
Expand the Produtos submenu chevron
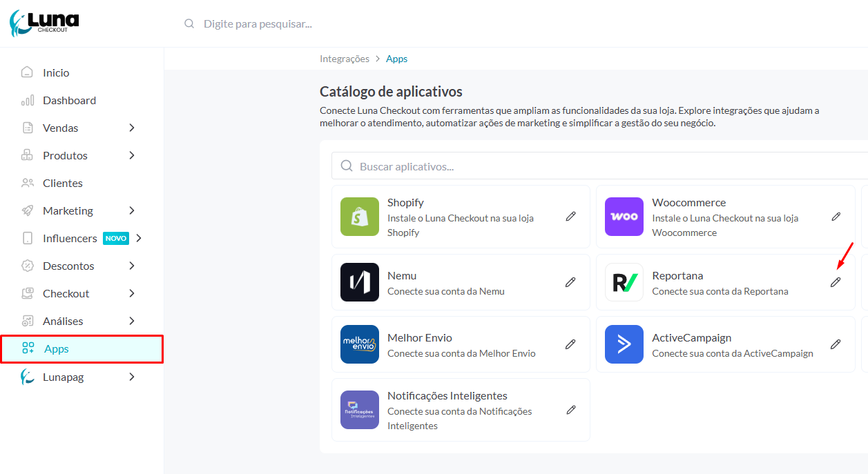(x=132, y=155)
